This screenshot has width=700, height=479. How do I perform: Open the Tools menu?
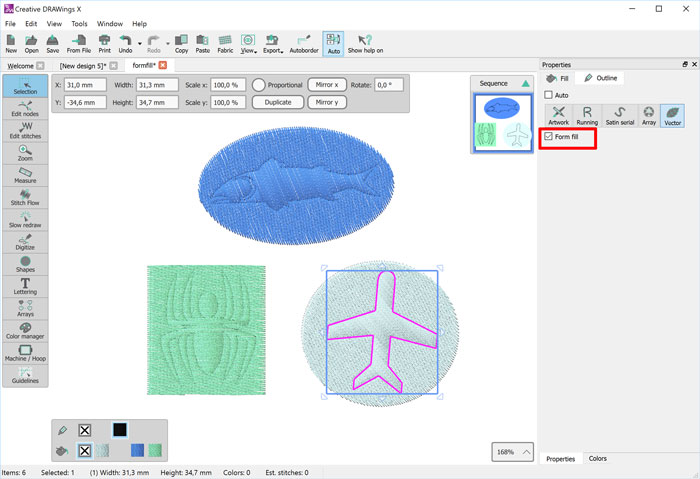coord(79,23)
